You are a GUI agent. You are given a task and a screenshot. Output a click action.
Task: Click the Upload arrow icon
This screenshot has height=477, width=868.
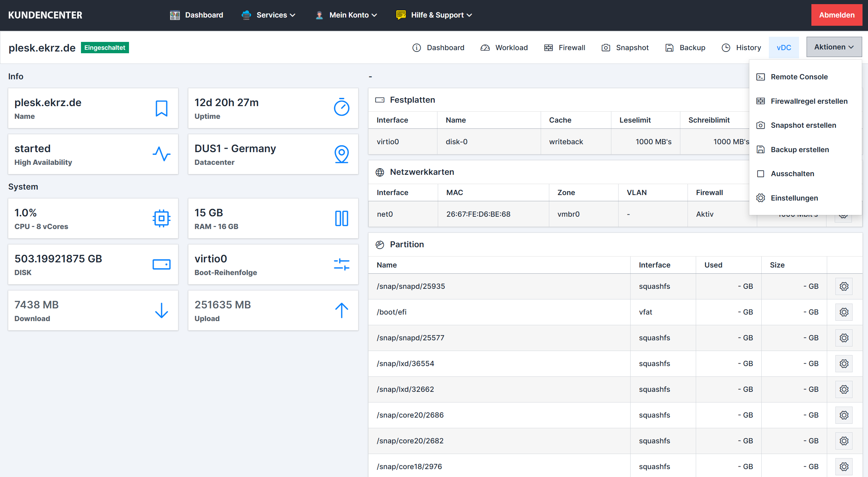point(341,310)
